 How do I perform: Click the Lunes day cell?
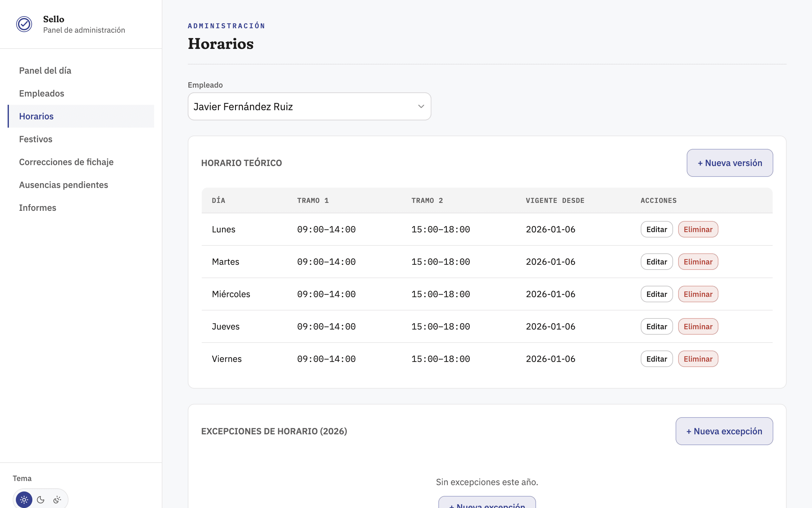224,230
